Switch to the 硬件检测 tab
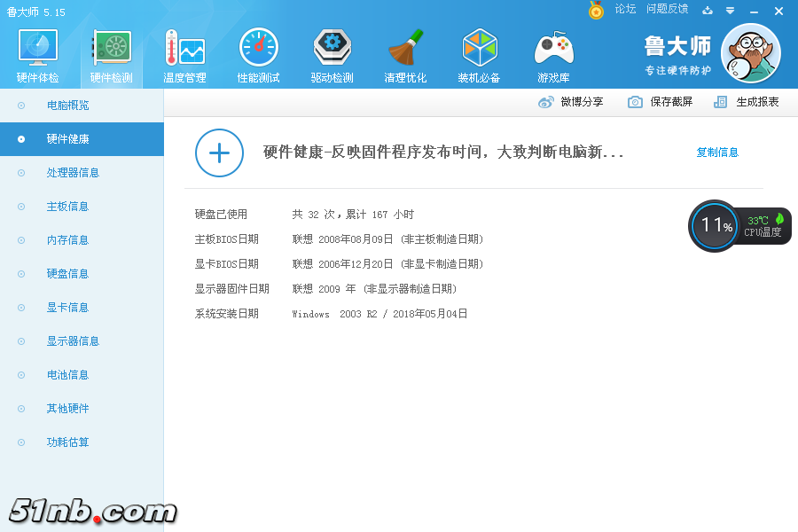The width and height of the screenshot is (798, 532). pyautogui.click(x=112, y=55)
